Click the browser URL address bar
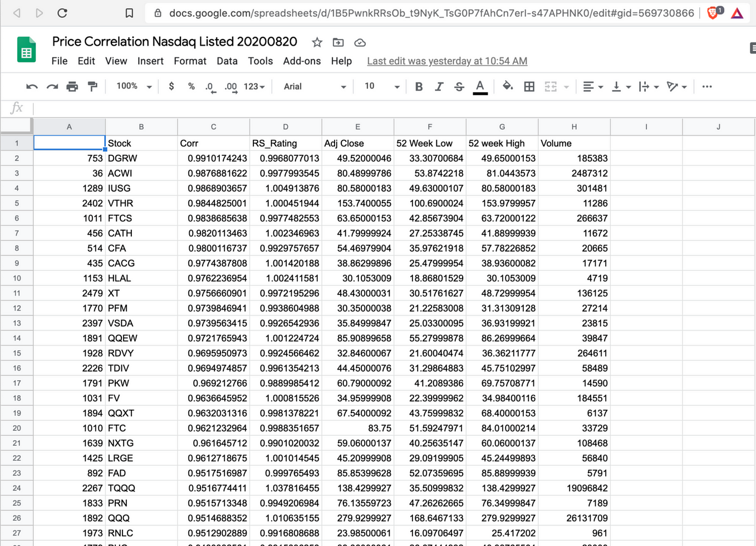Viewport: 756px width, 546px height. point(431,13)
